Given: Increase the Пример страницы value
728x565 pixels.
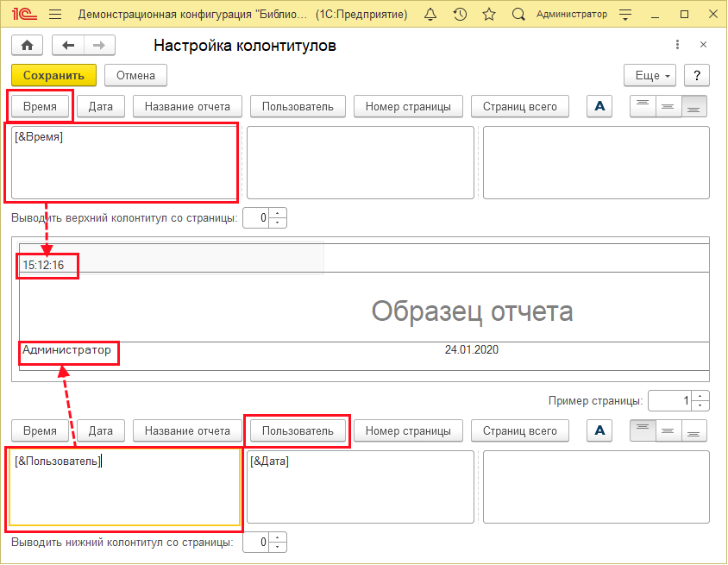Looking at the screenshot, I should coord(700,396).
